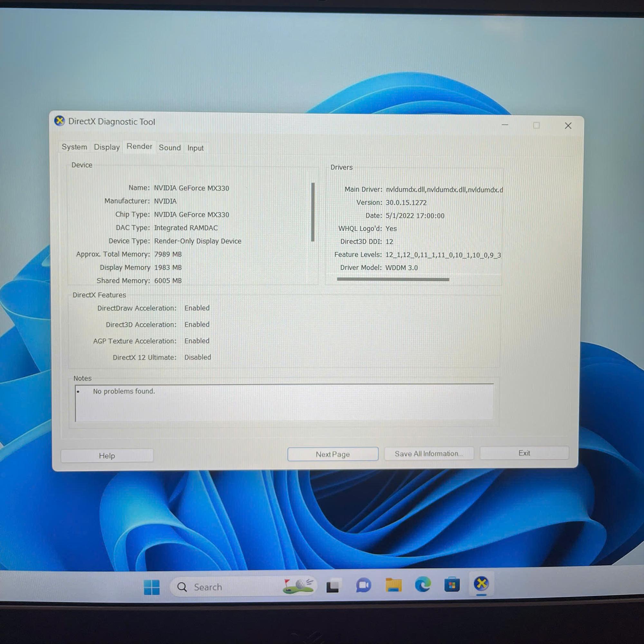Launch Microsoft Edge from taskbar
This screenshot has width=644, height=644.
tap(423, 585)
